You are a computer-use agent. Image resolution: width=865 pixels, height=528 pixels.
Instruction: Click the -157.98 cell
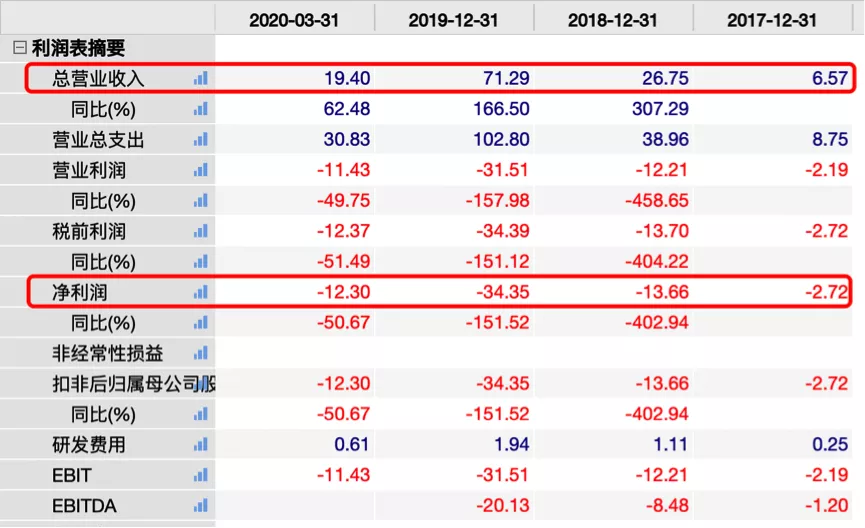point(498,200)
